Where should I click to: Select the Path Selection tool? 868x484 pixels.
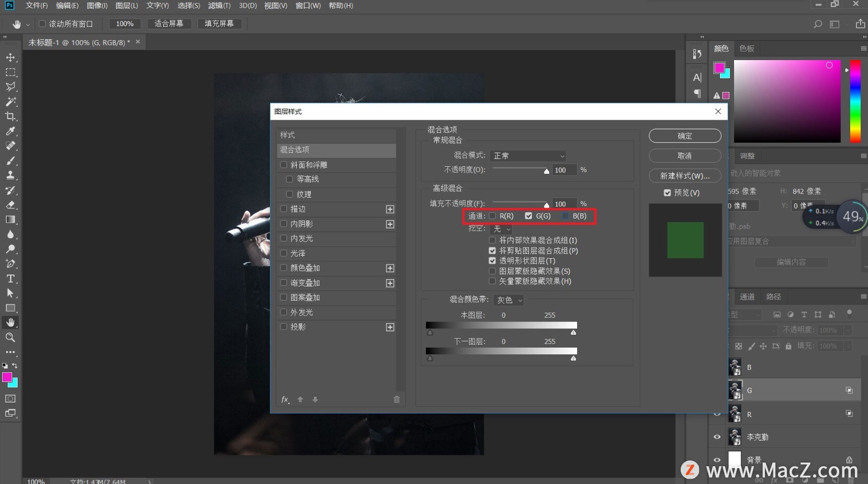pyautogui.click(x=10, y=293)
